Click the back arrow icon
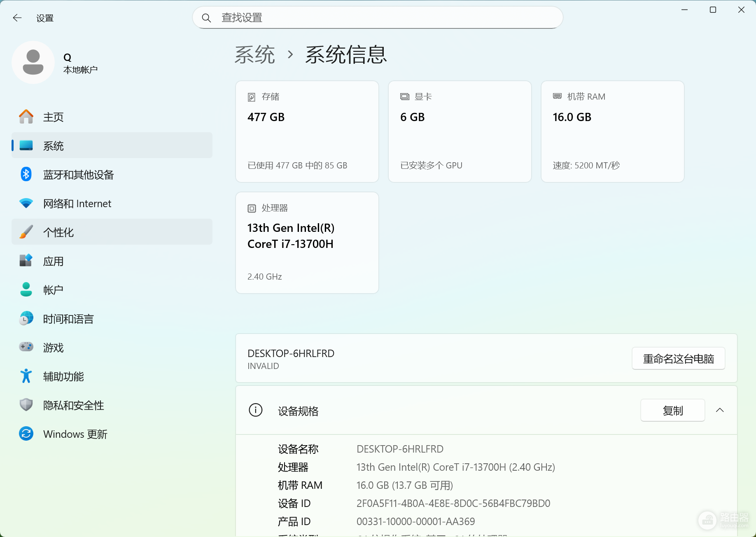Viewport: 756px width, 537px height. (17, 18)
